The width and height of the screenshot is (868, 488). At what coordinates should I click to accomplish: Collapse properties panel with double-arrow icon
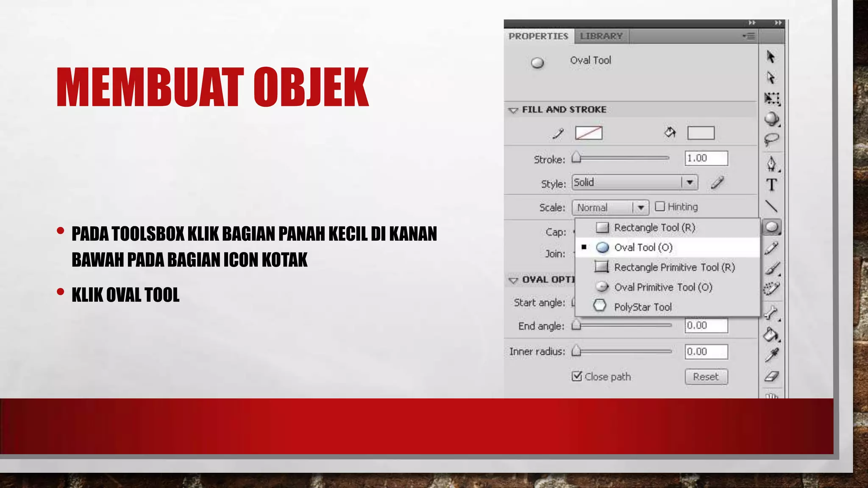pyautogui.click(x=752, y=23)
